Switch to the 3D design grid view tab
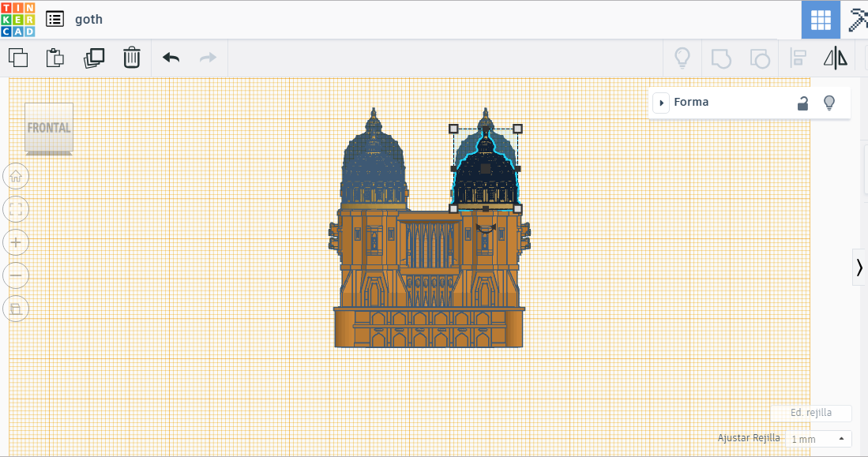868x457 pixels. pos(821,20)
